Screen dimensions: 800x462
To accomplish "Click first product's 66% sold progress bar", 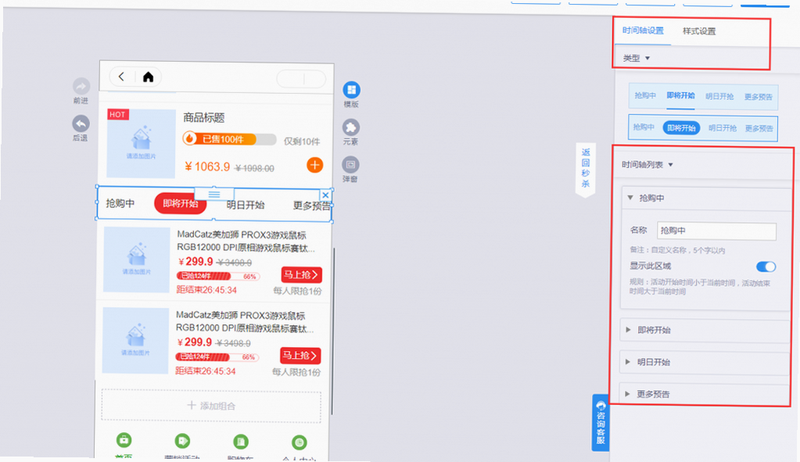I will click(218, 276).
